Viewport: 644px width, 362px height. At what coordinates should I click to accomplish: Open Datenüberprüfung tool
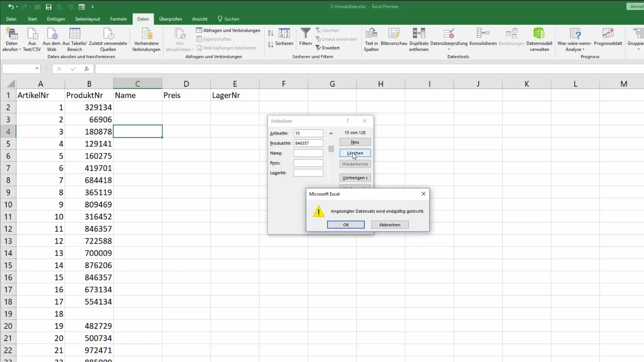pyautogui.click(x=449, y=37)
